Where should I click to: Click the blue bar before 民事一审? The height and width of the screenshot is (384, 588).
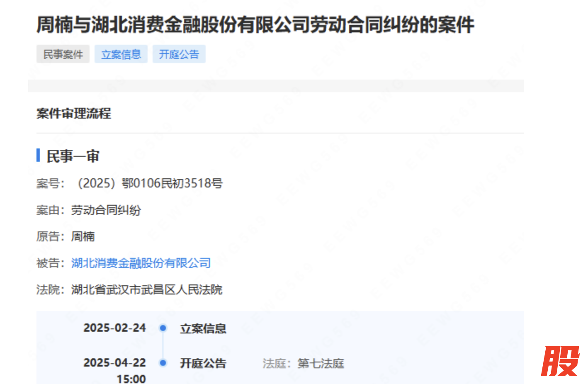[x=38, y=156]
